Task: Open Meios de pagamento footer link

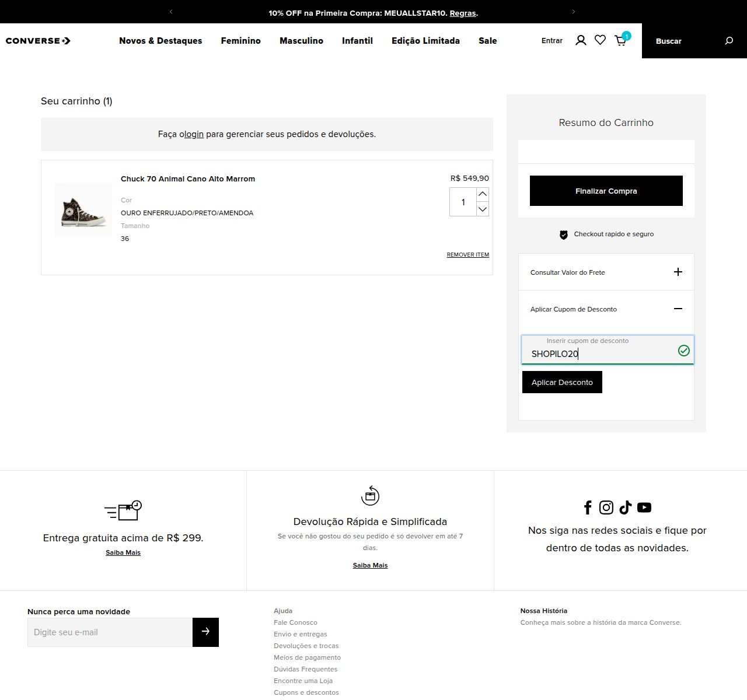Action: pos(307,657)
